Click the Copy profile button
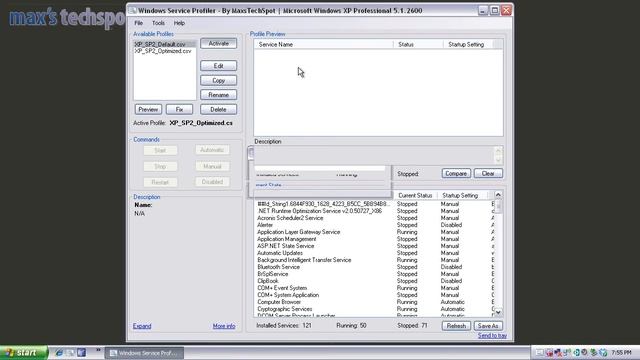 pyautogui.click(x=218, y=80)
